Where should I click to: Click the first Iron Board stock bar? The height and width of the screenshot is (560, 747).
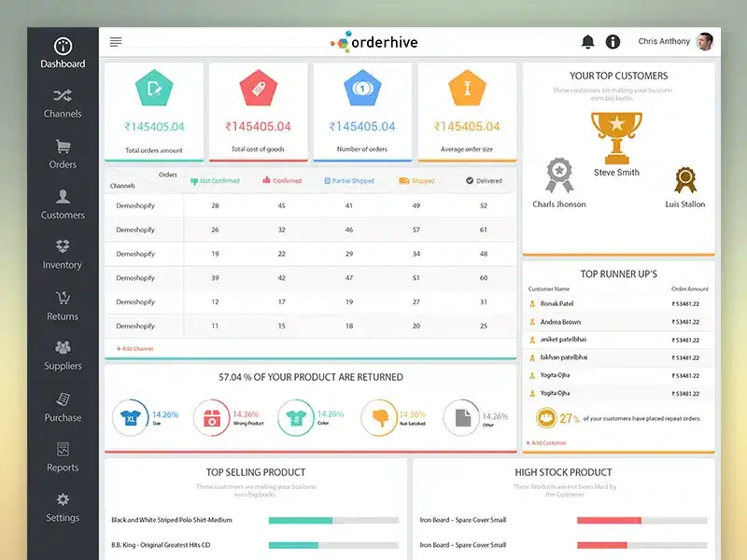641,521
